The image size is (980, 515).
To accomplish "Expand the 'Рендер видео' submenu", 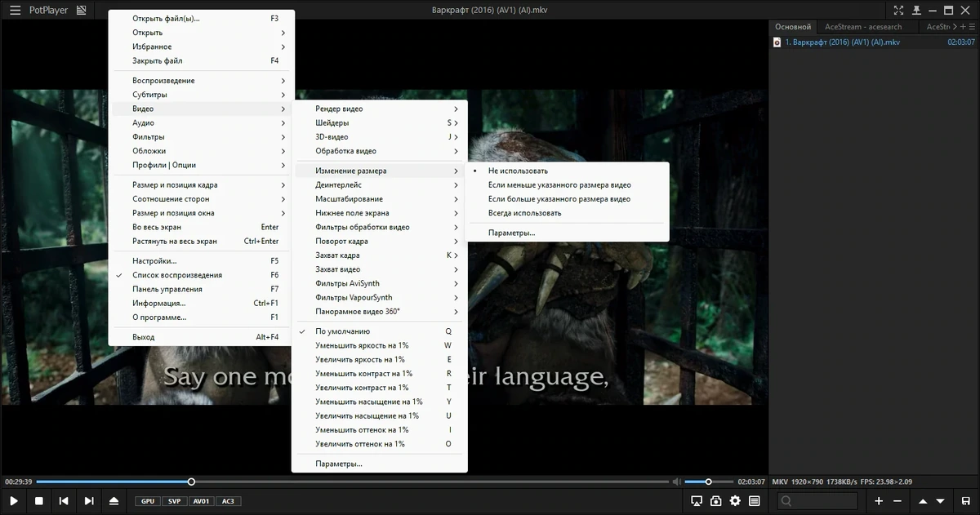I will [380, 109].
